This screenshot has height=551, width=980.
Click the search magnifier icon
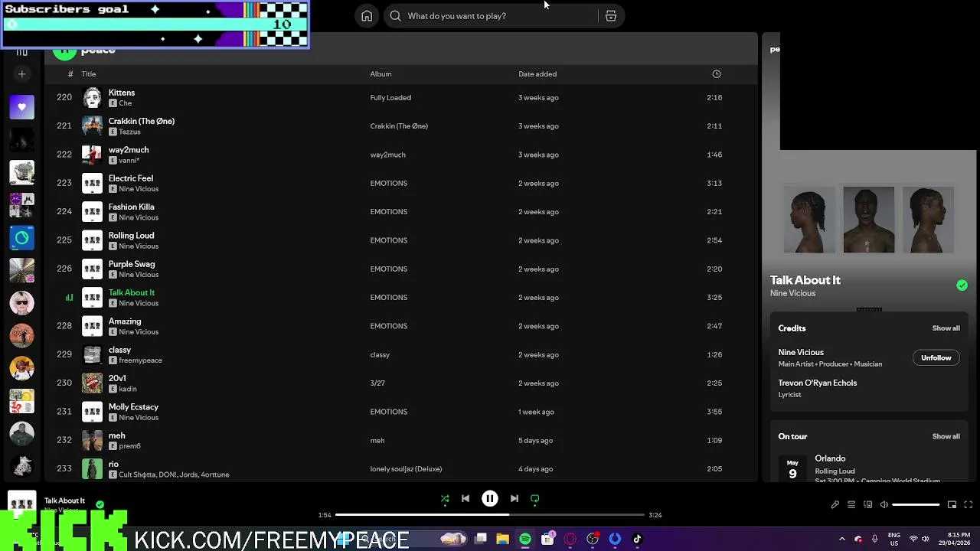(395, 16)
